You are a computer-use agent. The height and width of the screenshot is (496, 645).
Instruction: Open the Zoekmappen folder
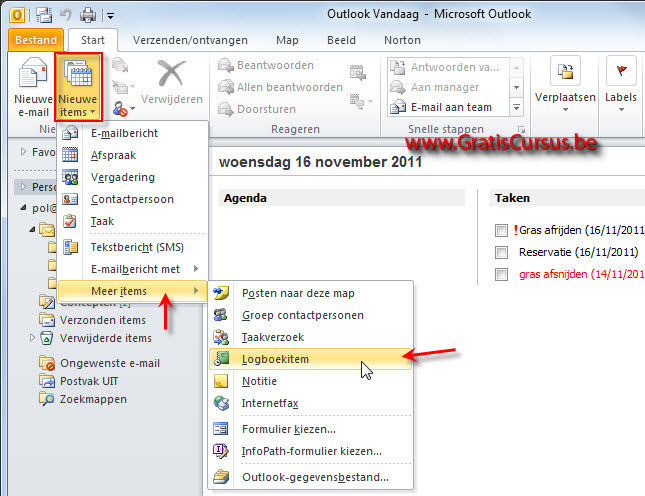coord(93,399)
